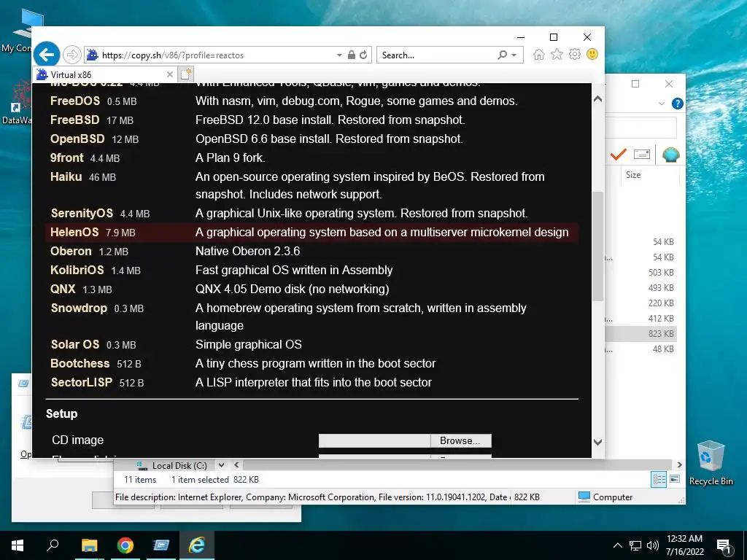The width and height of the screenshot is (747, 560).
Task: Open the Home icon in Internet Explorer
Action: (539, 54)
